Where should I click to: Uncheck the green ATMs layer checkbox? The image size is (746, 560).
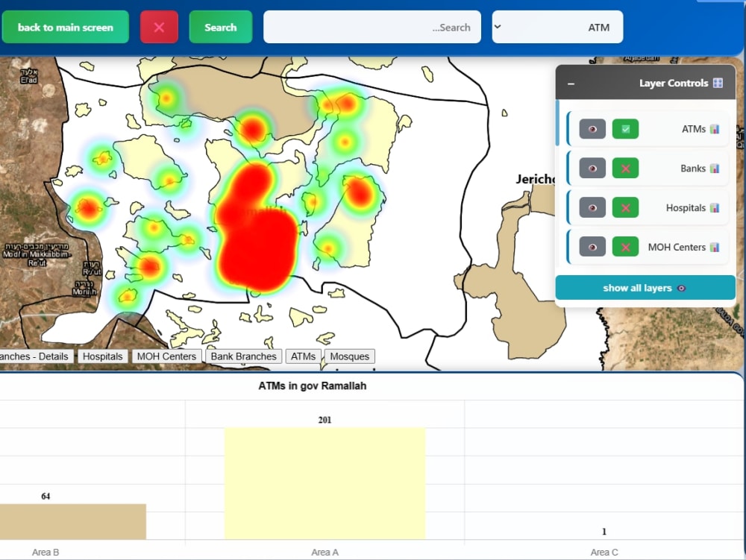click(625, 129)
